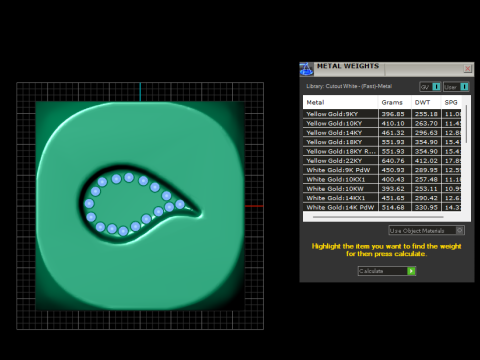
Task: Click the metal list horizontal scrollbar
Action: tap(378, 217)
